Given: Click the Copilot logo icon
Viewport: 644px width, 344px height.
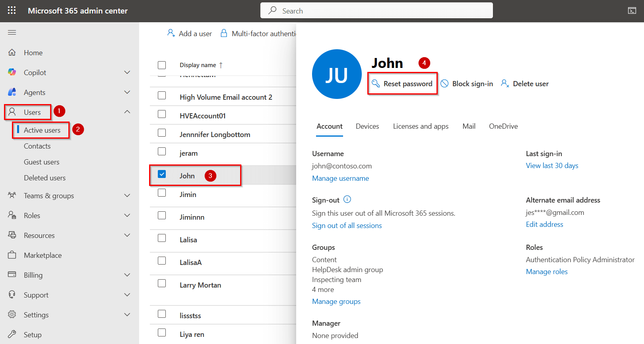Looking at the screenshot, I should point(12,72).
